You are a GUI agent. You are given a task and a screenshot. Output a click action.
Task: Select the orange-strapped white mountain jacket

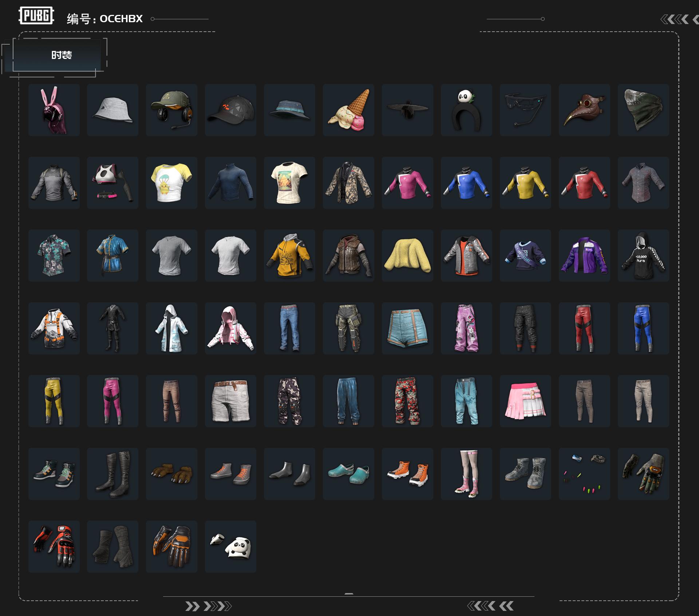[54, 328]
